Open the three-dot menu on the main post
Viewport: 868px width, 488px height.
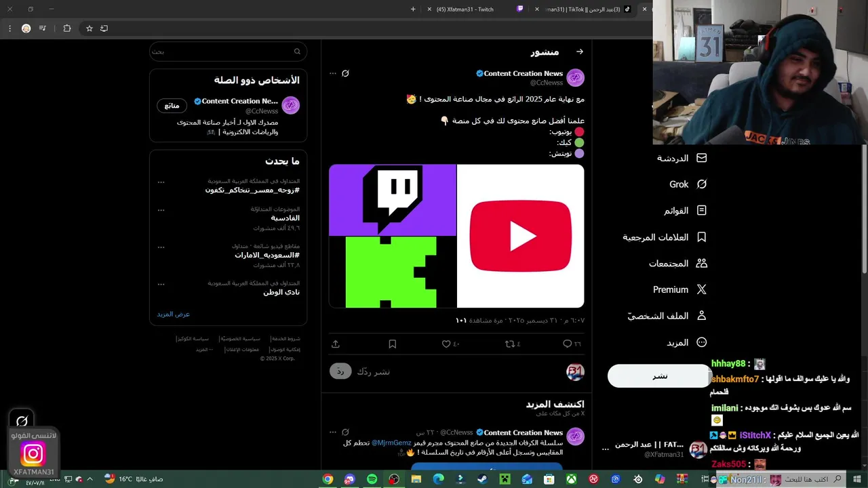click(x=332, y=73)
